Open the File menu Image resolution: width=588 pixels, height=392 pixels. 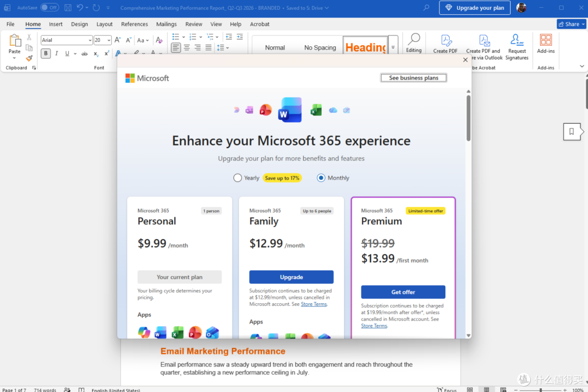(10, 24)
